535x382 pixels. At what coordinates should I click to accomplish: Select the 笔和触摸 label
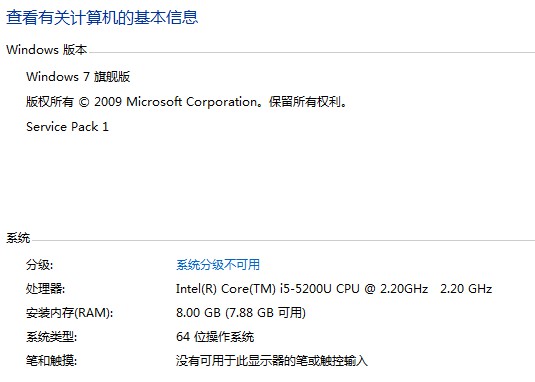point(52,361)
